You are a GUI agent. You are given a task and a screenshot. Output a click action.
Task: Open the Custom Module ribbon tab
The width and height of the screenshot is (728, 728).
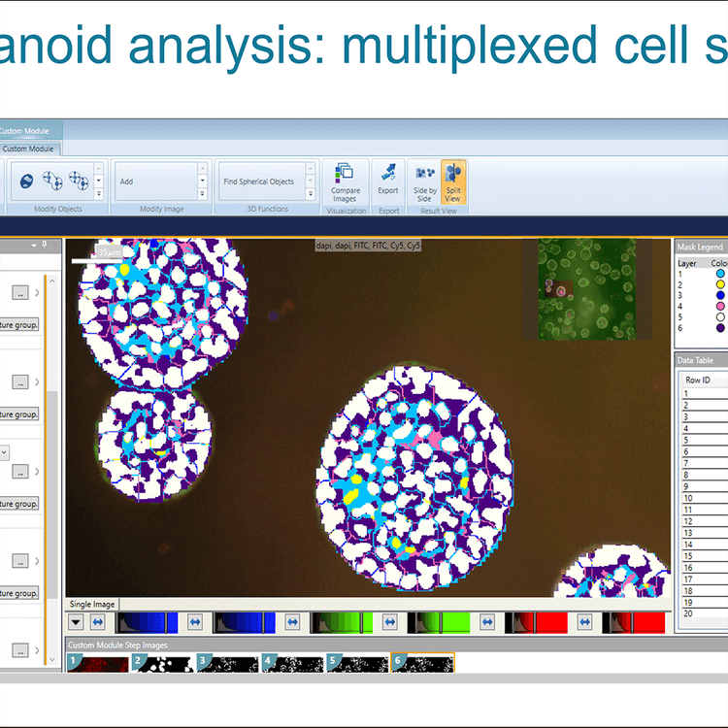[29, 149]
